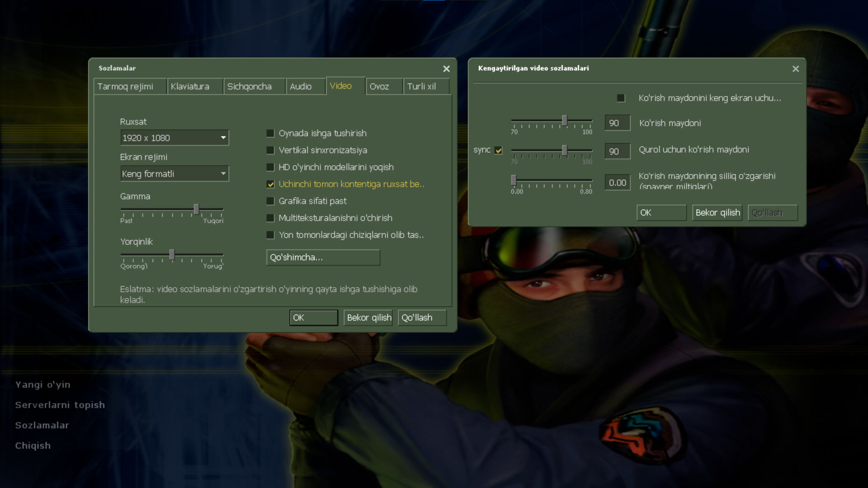The width and height of the screenshot is (868, 488).
Task: Enable HD o'yinchi modellarini yoqish
Action: 270,167
